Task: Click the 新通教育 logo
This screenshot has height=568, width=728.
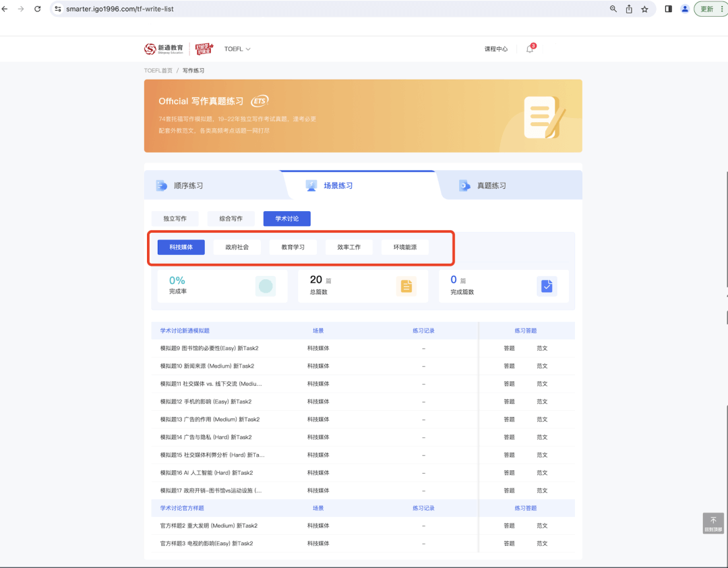Action: click(x=163, y=49)
